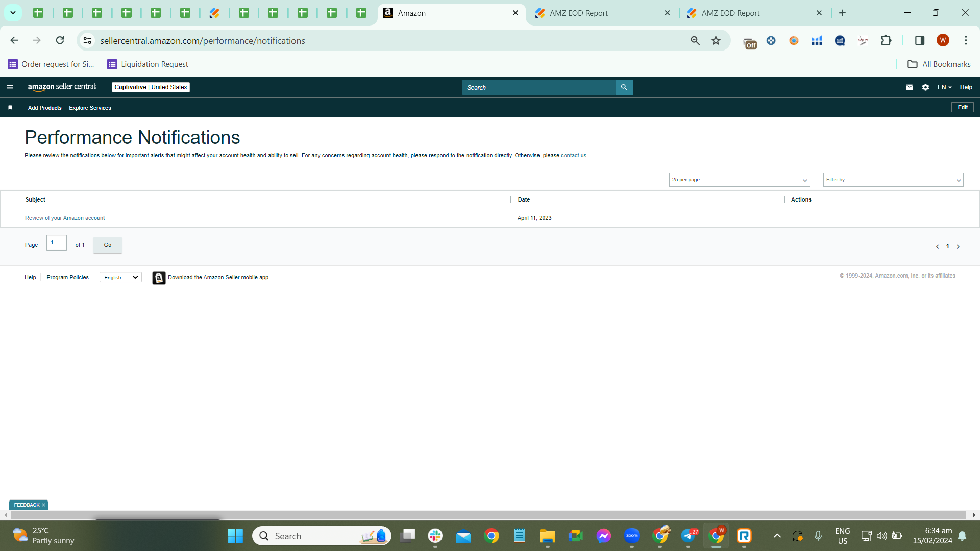This screenshot has height=551, width=980.
Task: Open Telegram from the taskbar
Action: pyautogui.click(x=688, y=536)
